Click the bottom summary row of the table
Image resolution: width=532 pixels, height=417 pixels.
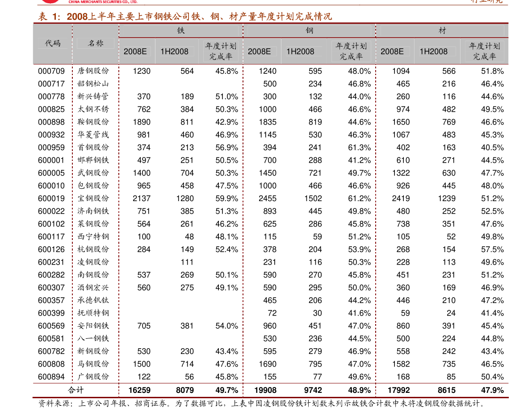pos(270,390)
